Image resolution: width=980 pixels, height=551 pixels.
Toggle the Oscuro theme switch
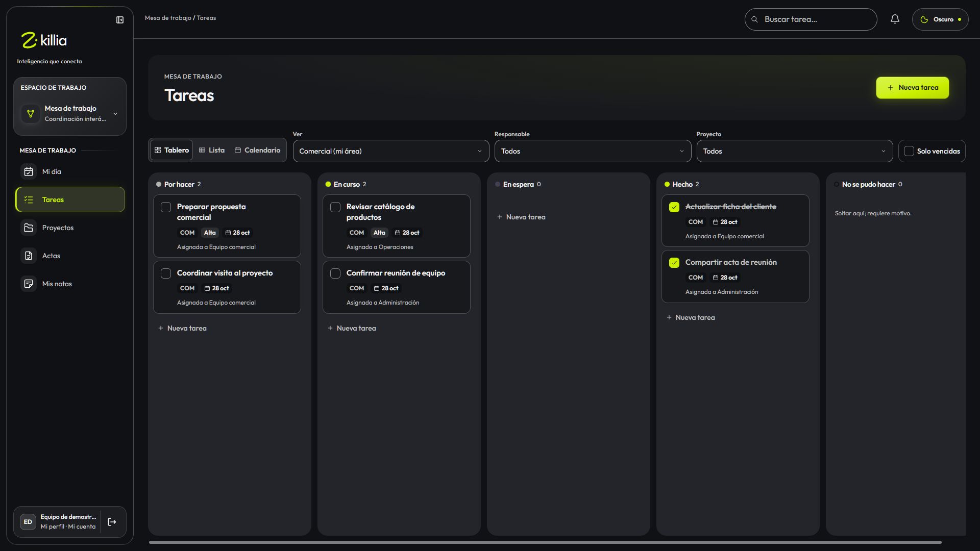[940, 19]
